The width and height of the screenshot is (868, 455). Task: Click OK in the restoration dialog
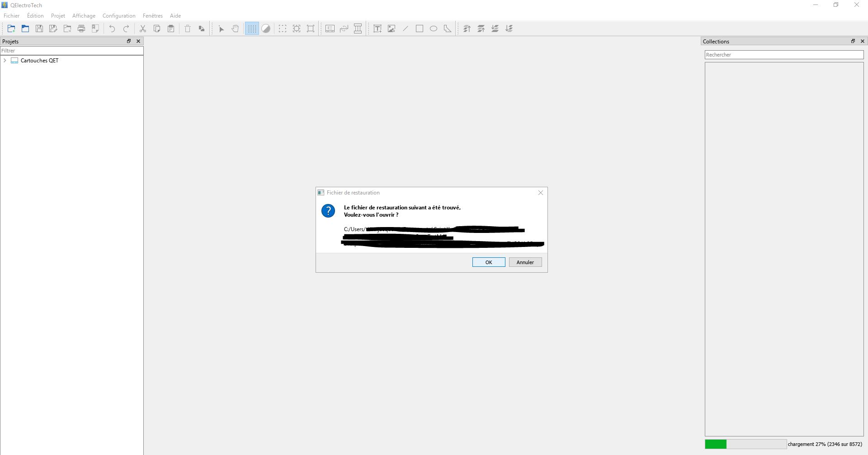pyautogui.click(x=489, y=262)
